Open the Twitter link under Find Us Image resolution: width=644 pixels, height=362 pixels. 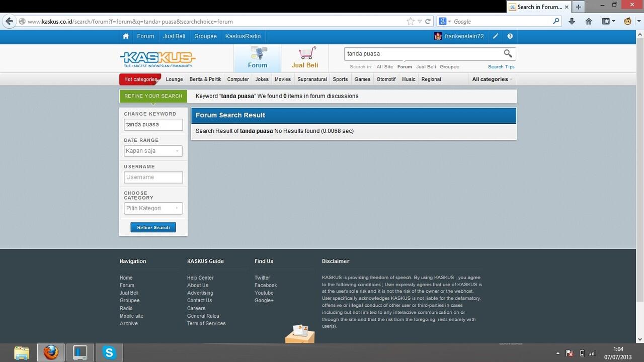click(x=262, y=278)
